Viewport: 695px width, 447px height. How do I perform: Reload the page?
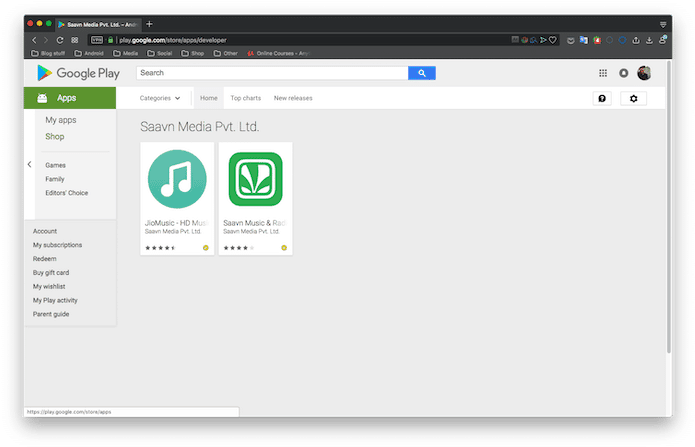(x=60, y=40)
